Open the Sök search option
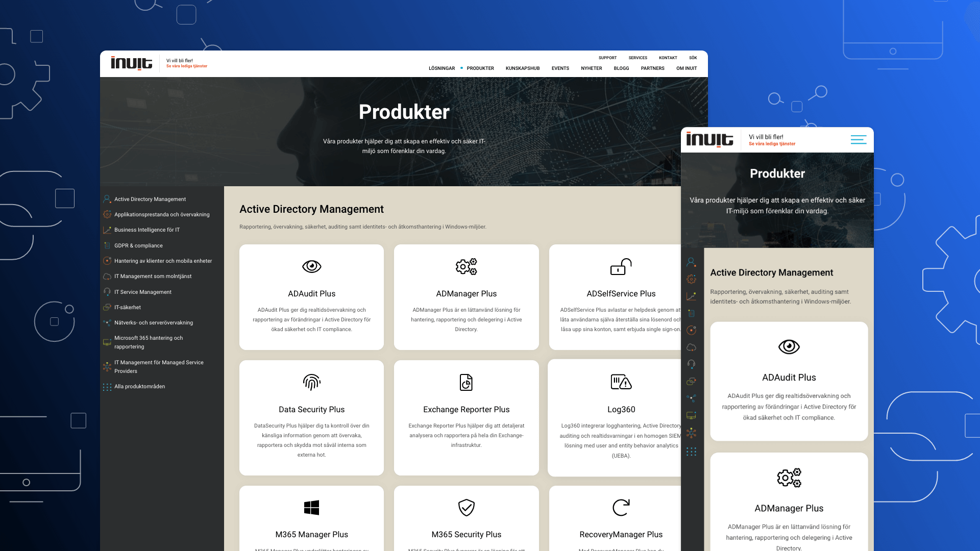980x551 pixels. [693, 58]
